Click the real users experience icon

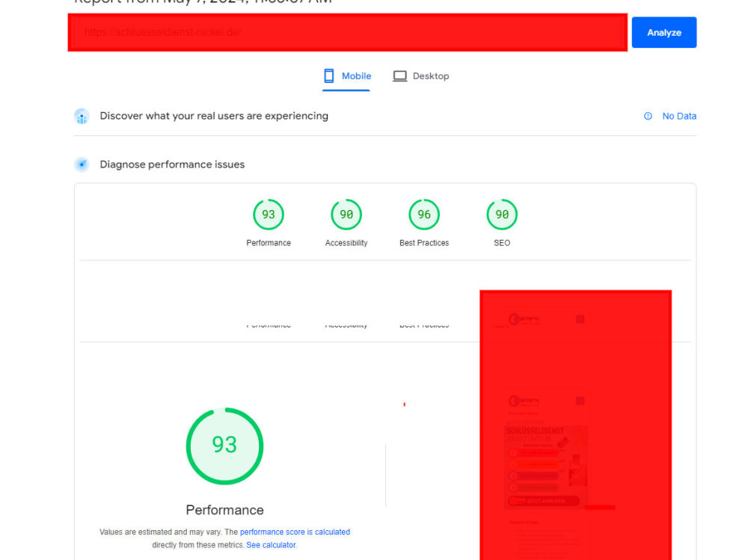click(82, 116)
